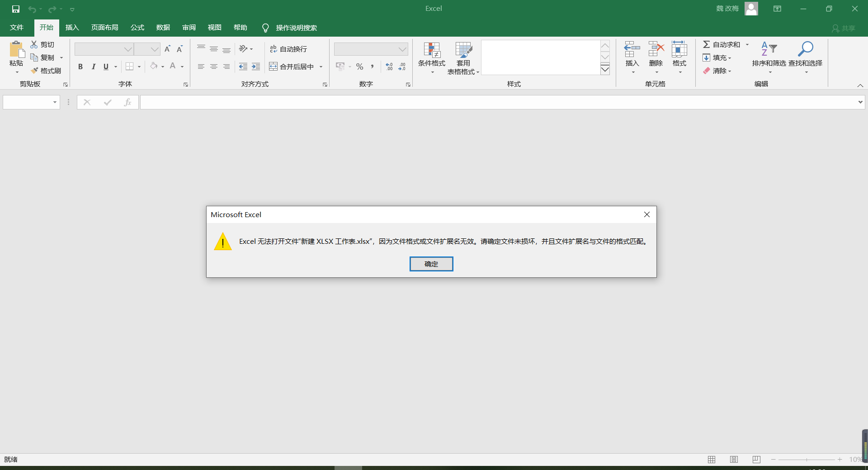Switch to the 页面布局 tab

click(x=105, y=28)
